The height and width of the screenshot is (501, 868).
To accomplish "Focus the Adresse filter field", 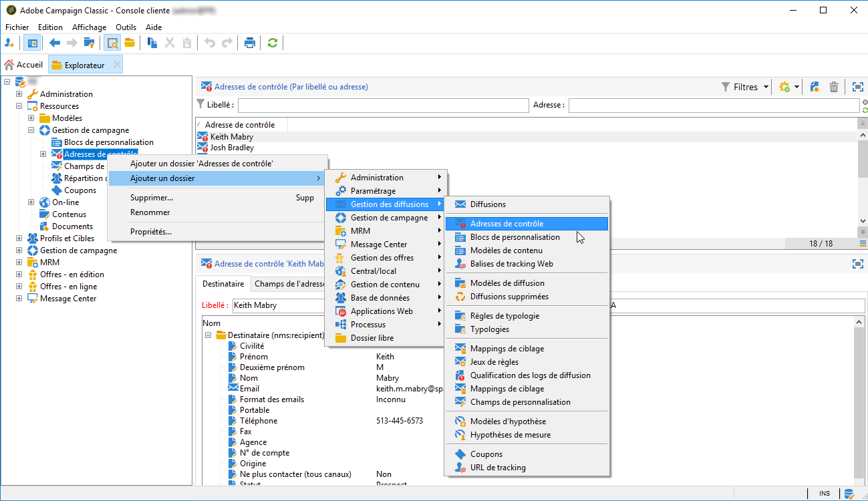I will (714, 106).
